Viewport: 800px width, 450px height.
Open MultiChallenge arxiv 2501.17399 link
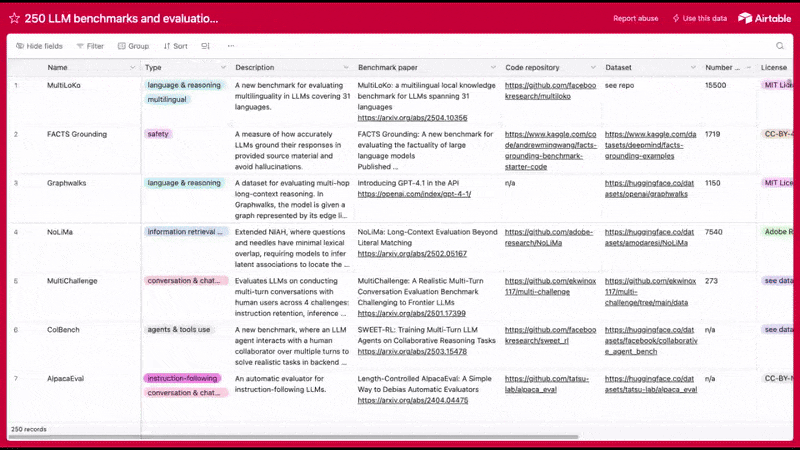412,313
